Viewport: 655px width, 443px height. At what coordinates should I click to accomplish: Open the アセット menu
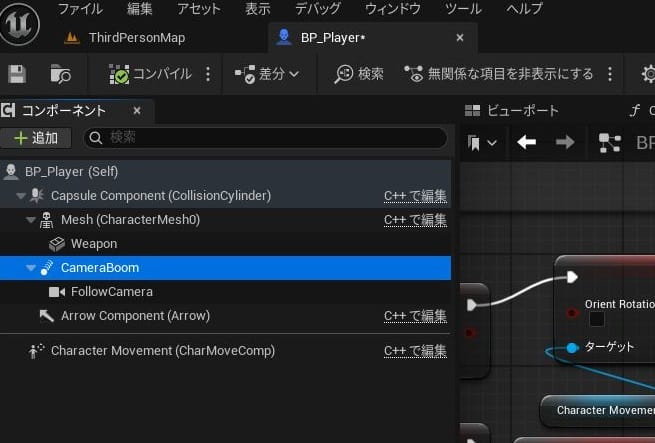199,9
